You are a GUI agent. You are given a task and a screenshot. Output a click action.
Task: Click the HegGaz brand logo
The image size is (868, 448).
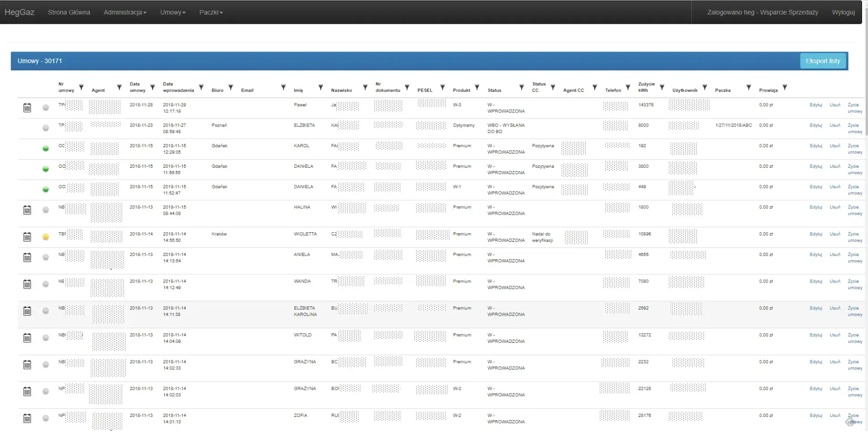click(x=20, y=12)
